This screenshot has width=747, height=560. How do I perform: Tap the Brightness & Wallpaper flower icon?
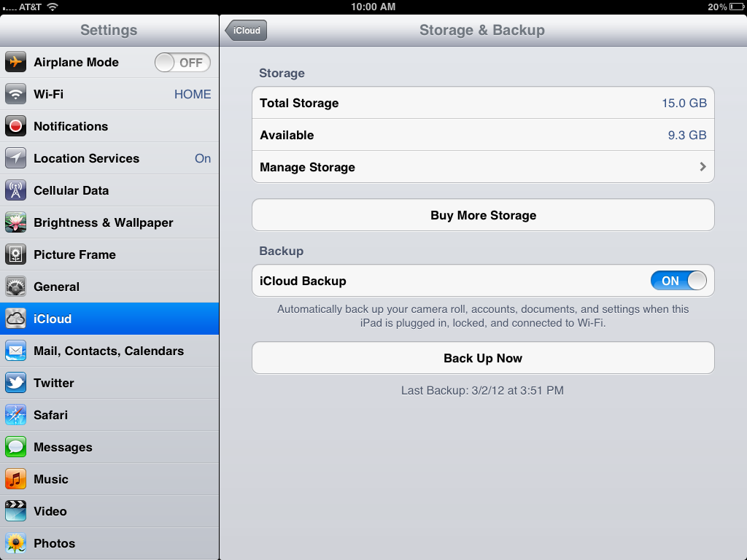tap(16, 222)
